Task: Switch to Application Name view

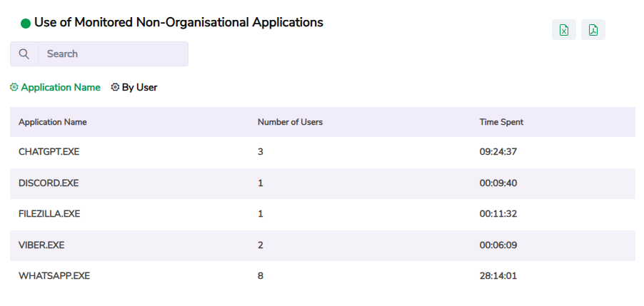Action: 60,88
